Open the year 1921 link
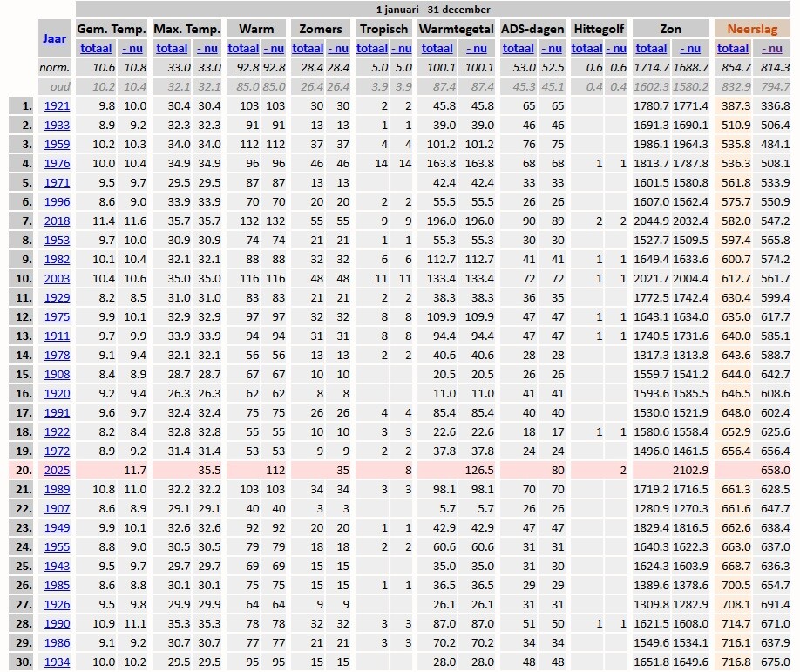800x672 pixels. coord(57,105)
